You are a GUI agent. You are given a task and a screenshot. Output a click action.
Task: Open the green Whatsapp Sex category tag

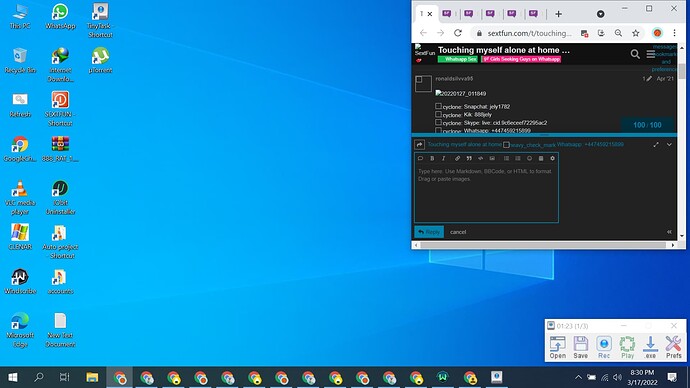pyautogui.click(x=458, y=59)
